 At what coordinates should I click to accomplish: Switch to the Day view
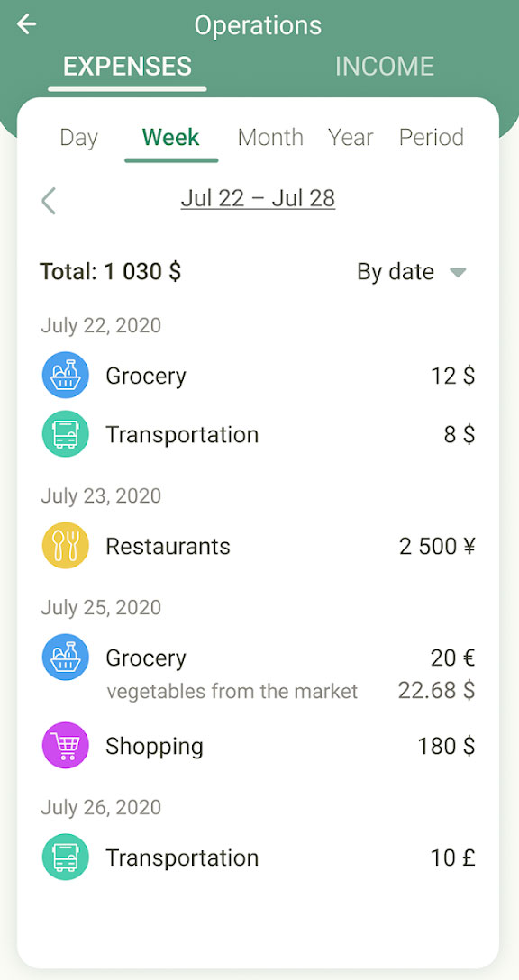point(78,137)
